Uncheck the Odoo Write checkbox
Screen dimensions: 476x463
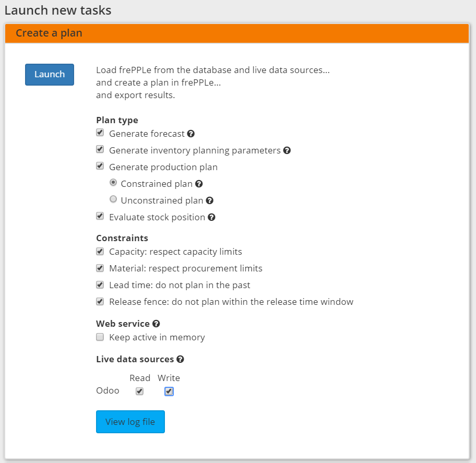[x=169, y=391]
